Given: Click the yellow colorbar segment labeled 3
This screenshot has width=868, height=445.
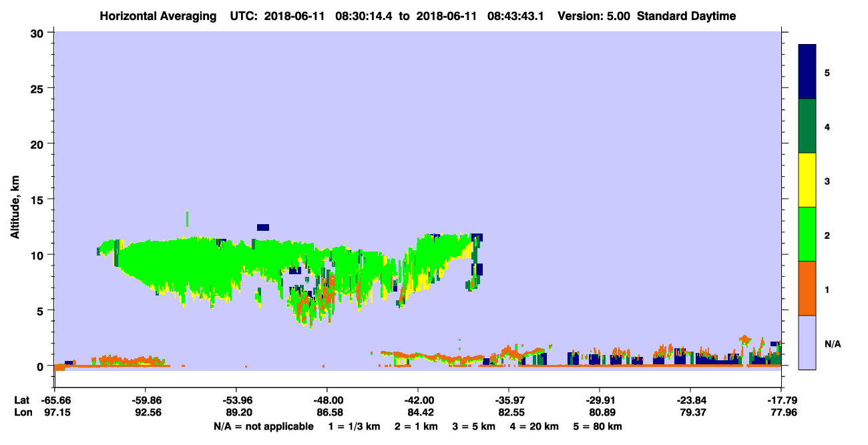Looking at the screenshot, I should tap(807, 180).
